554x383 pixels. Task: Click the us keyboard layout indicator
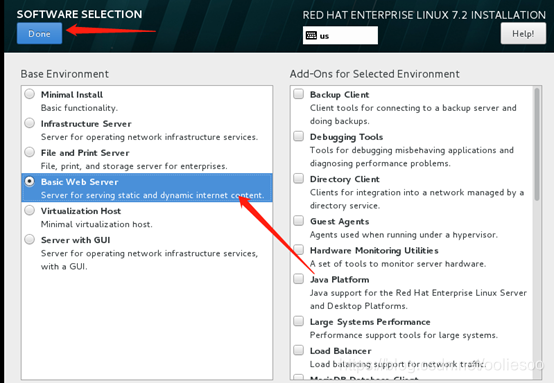(340, 35)
